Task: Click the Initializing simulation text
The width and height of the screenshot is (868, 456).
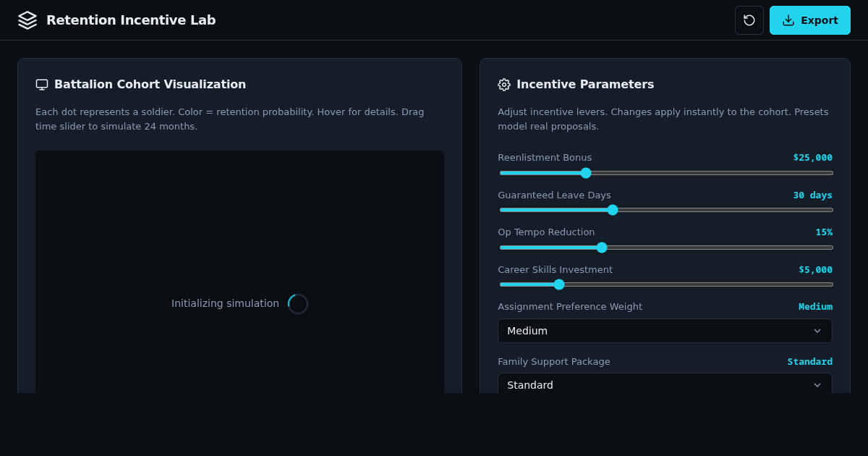Action: [x=225, y=303]
